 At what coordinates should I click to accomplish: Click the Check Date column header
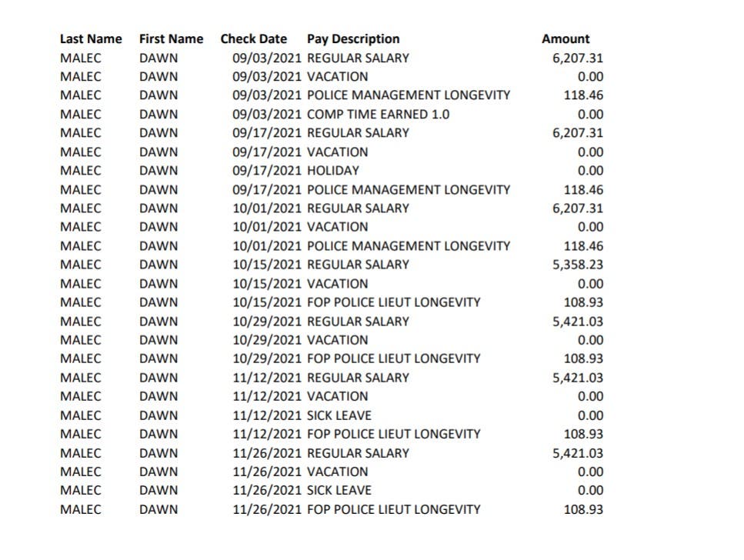[x=253, y=38]
